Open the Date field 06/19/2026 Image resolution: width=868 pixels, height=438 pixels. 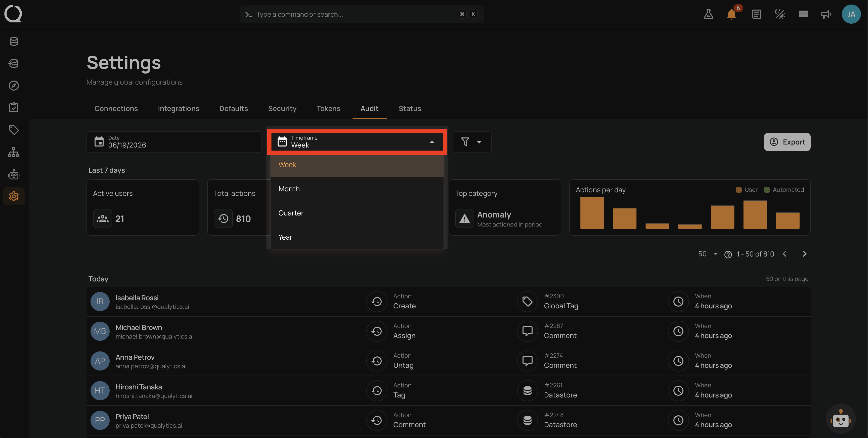pyautogui.click(x=174, y=142)
